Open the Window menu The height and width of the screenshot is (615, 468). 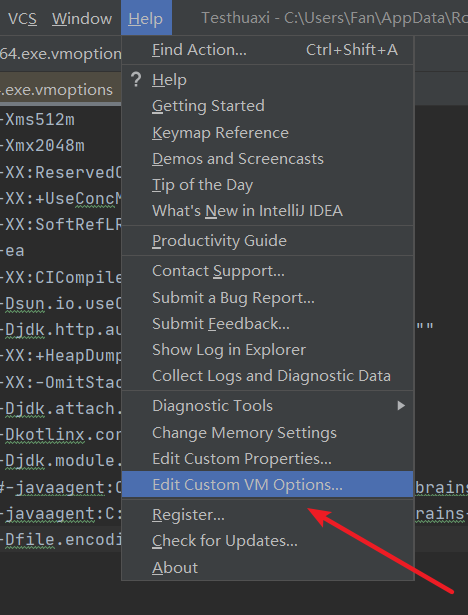click(x=82, y=18)
